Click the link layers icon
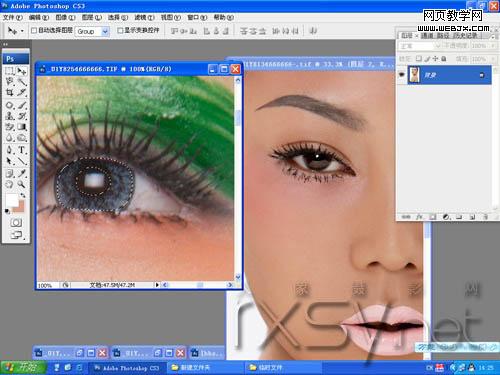Image resolution: width=500 pixels, height=375 pixels. [x=406, y=217]
